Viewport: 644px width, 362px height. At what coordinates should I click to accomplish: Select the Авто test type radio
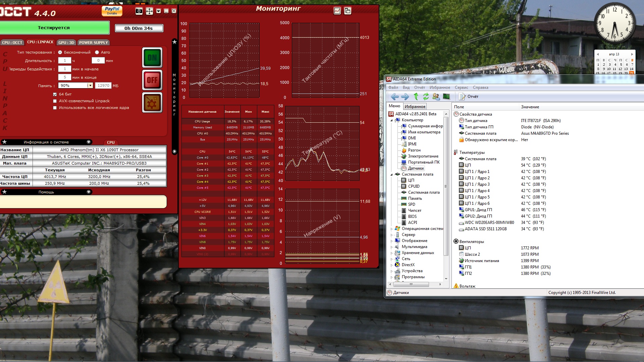click(x=97, y=52)
